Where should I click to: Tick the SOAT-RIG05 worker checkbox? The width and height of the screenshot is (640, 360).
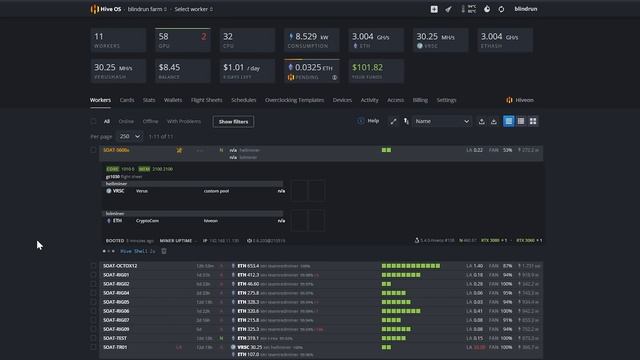coord(93,302)
